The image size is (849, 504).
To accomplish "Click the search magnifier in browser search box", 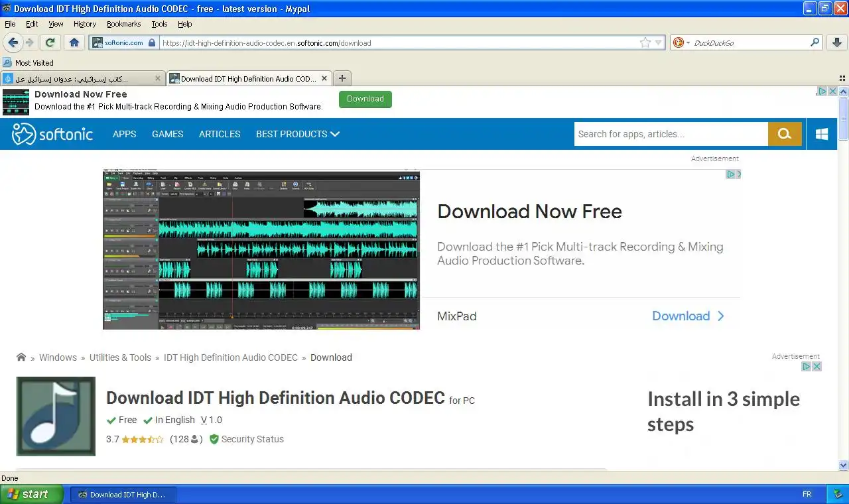I will coord(815,42).
